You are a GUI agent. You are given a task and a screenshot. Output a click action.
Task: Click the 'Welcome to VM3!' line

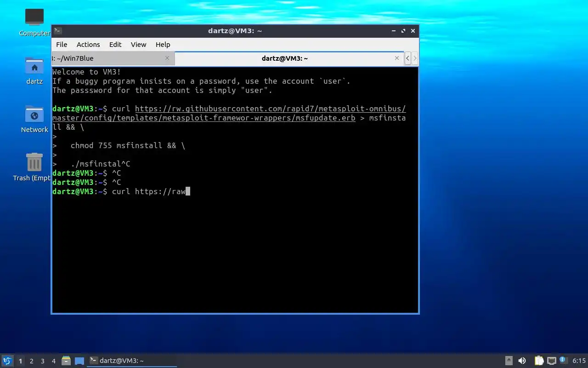coord(87,72)
